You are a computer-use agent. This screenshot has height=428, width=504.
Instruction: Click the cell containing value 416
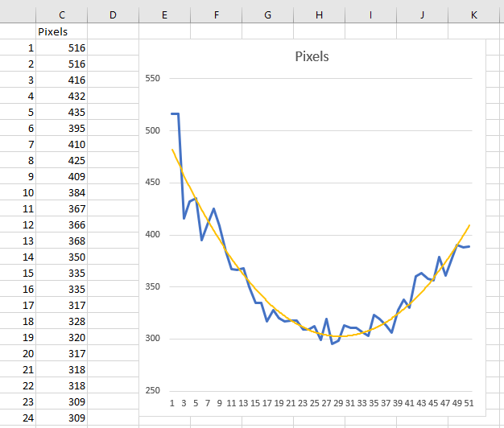pos(62,80)
